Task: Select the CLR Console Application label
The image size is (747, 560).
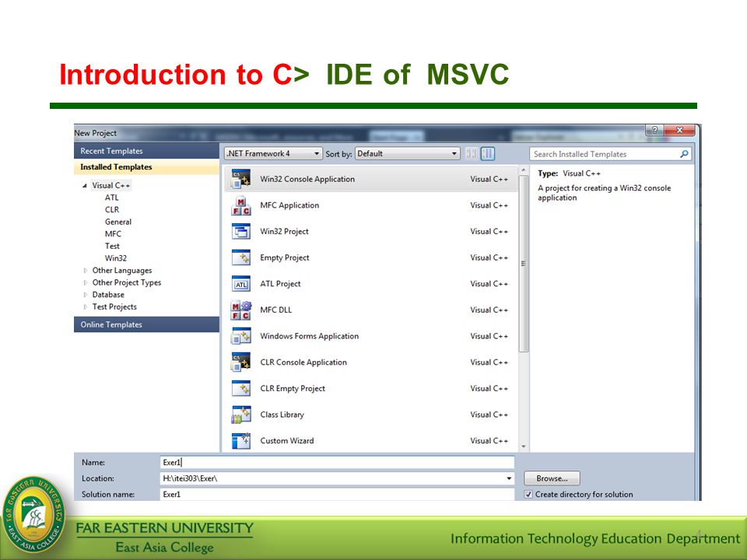Action: pos(303,362)
